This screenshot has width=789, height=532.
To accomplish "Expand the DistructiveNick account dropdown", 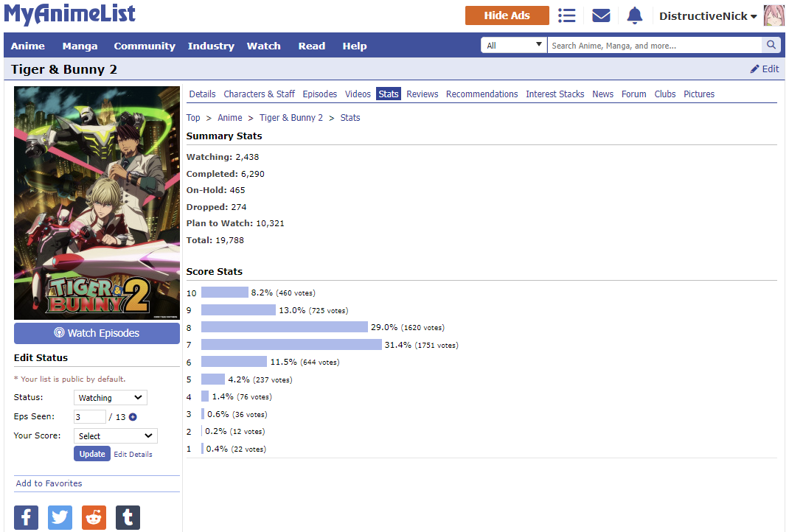I will [x=708, y=16].
